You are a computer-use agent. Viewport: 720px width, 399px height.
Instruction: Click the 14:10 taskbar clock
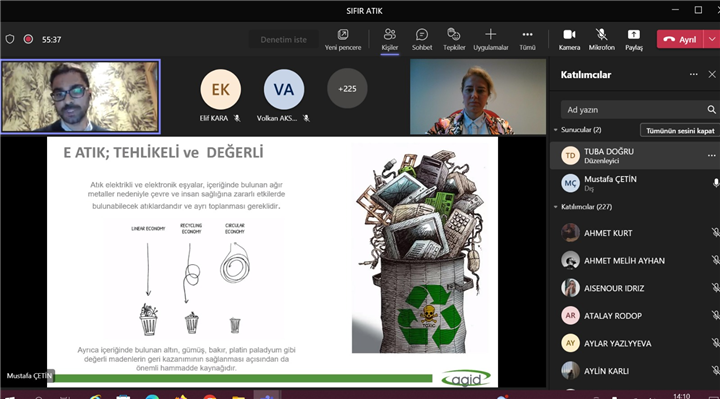coord(681,396)
